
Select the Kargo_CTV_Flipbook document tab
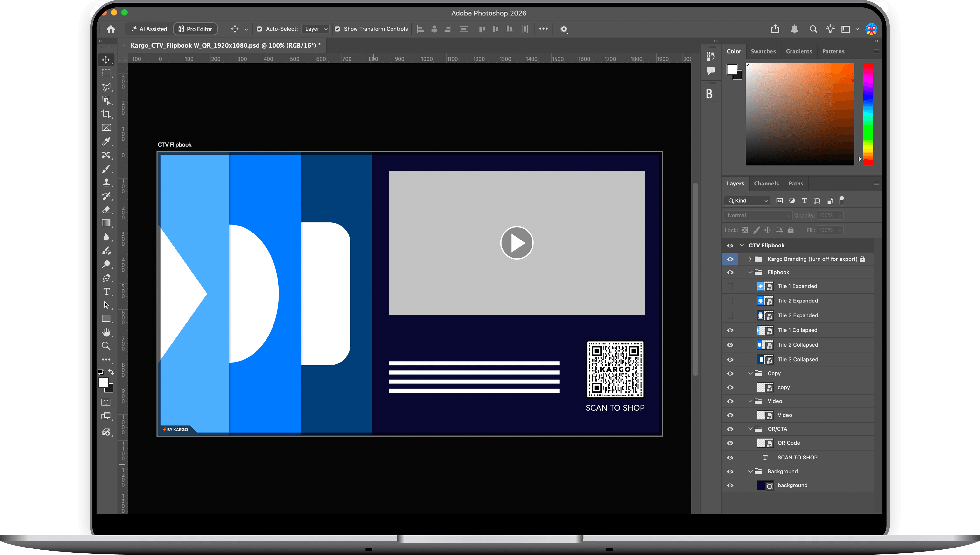click(225, 45)
